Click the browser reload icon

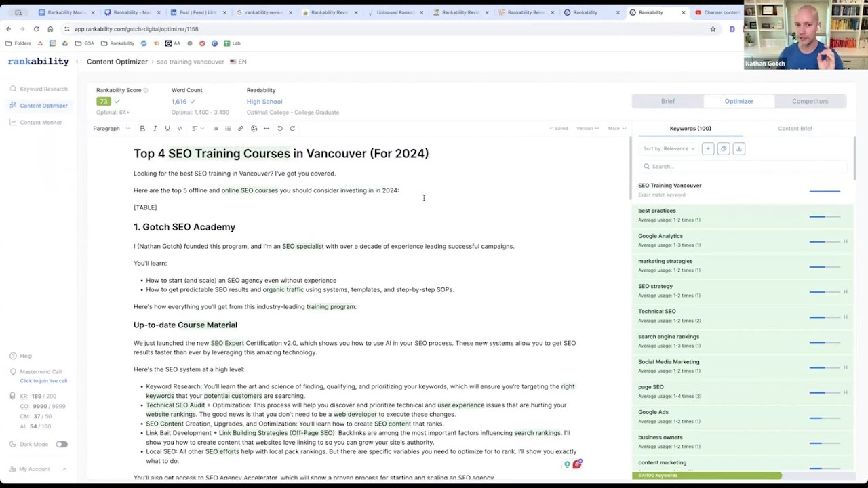(x=36, y=29)
